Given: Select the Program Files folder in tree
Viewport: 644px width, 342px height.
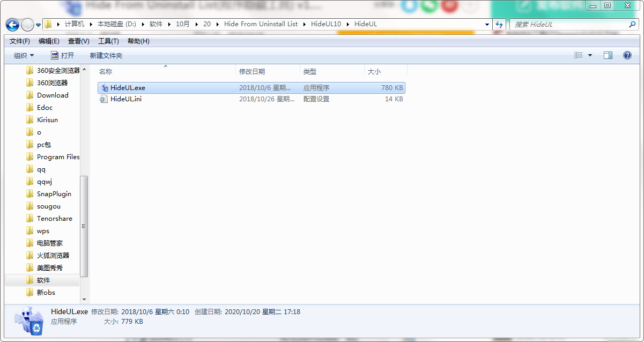Looking at the screenshot, I should [x=53, y=157].
